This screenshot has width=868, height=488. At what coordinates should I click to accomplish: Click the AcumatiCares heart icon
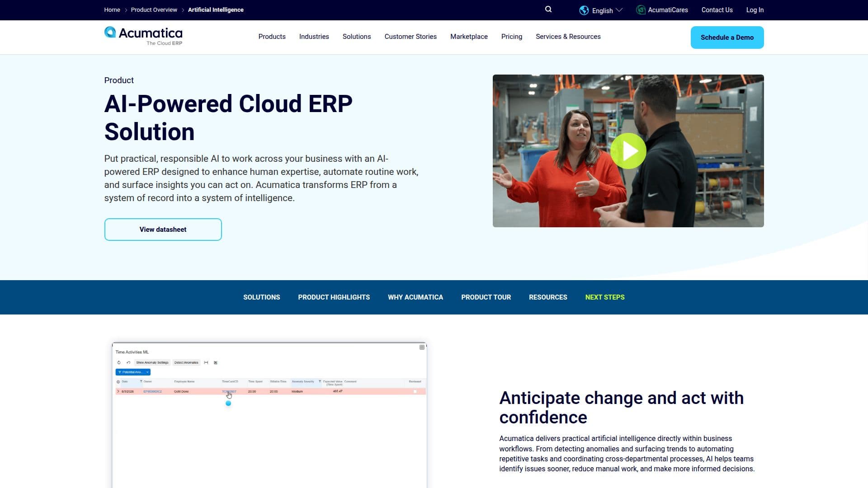pyautogui.click(x=641, y=10)
